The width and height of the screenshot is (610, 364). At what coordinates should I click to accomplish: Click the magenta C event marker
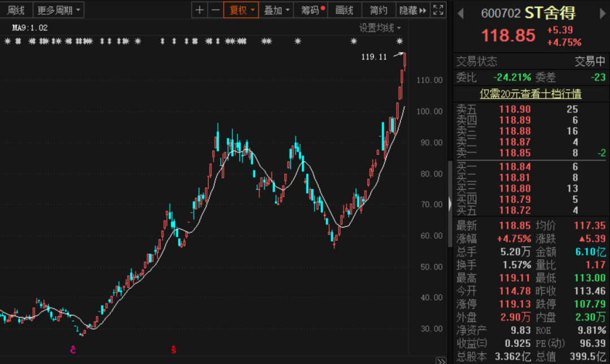pyautogui.click(x=73, y=350)
